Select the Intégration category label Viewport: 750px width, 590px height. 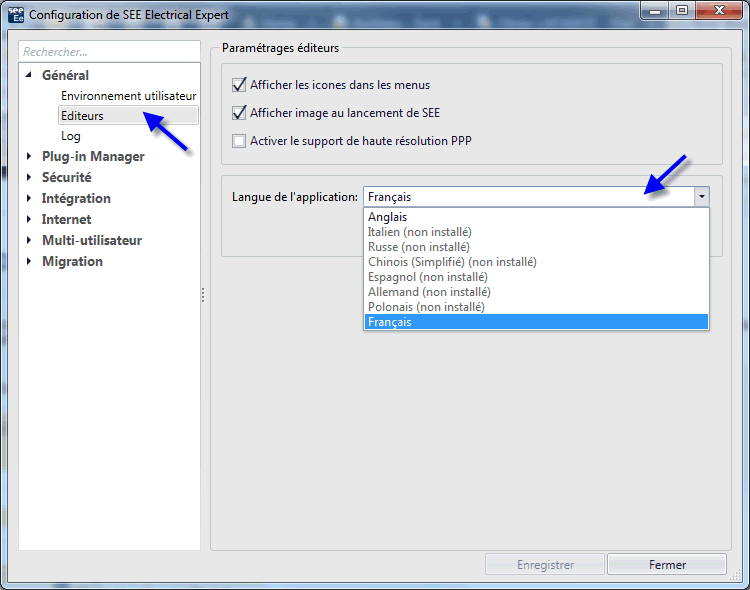pyautogui.click(x=76, y=199)
